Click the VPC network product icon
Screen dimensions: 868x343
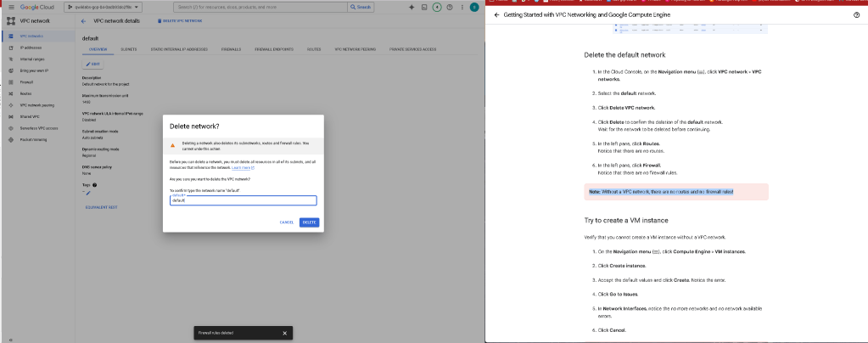(11, 21)
